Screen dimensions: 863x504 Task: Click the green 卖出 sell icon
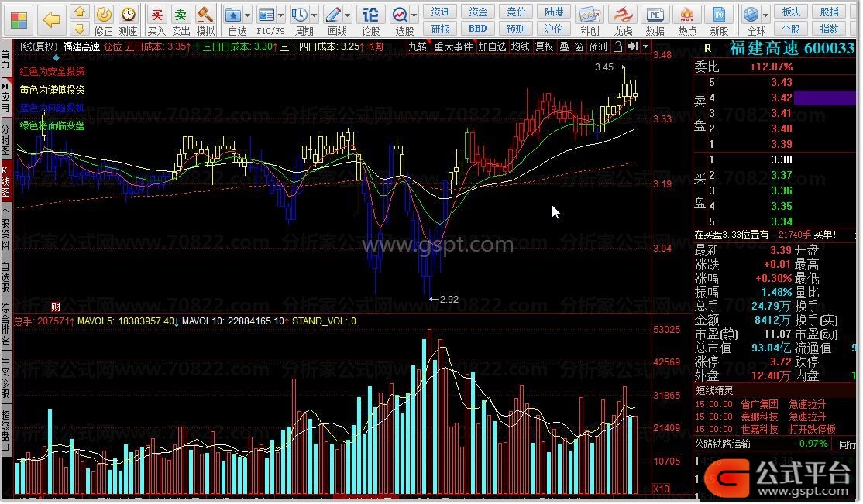[x=181, y=14]
